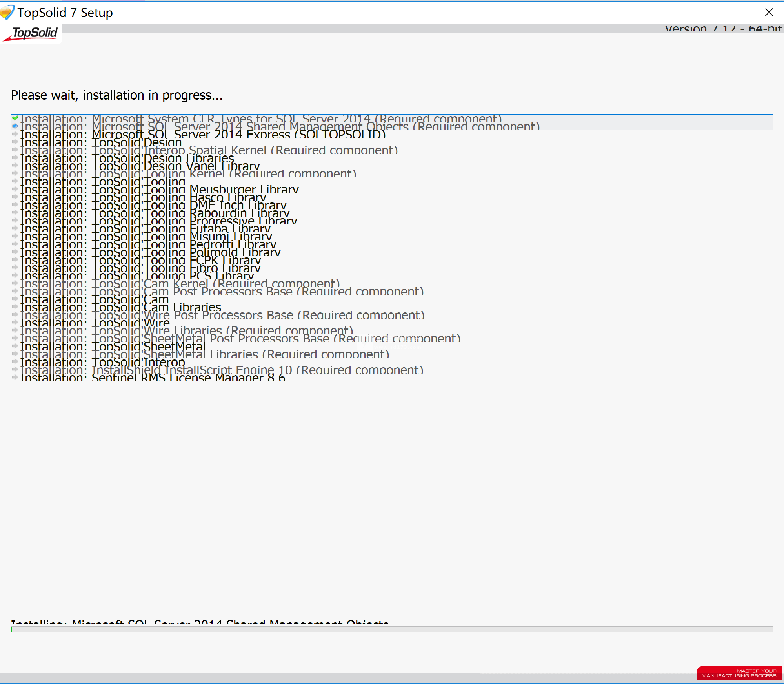Select the TopSolid'Cam Kernel row
This screenshot has height=684, width=784.
point(392,283)
